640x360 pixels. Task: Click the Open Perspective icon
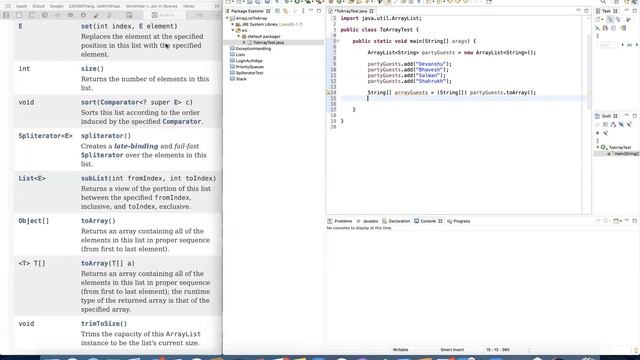pos(616,2)
